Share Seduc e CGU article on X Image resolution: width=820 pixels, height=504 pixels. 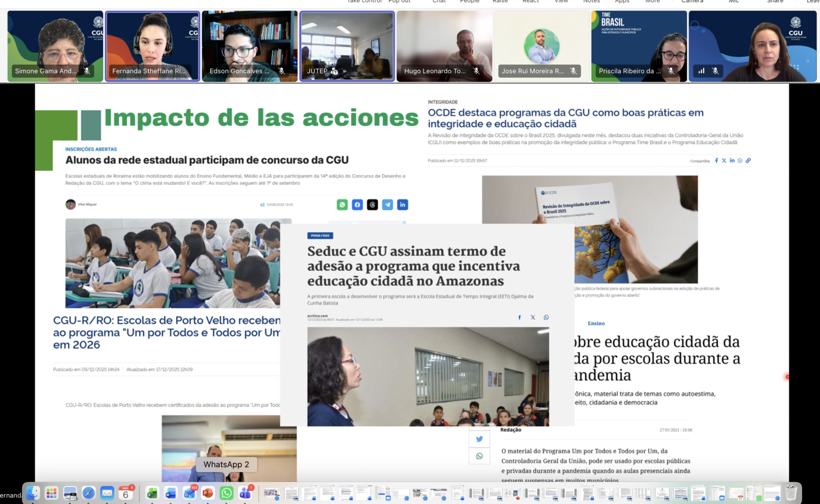(x=533, y=317)
